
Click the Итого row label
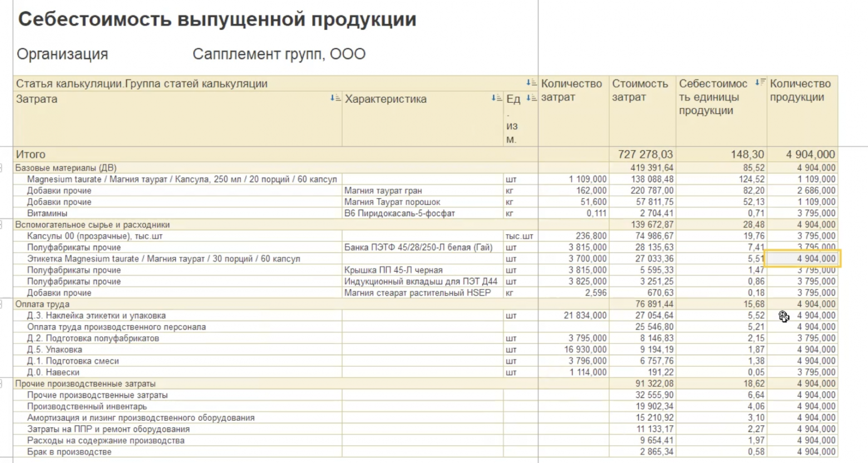tap(31, 154)
